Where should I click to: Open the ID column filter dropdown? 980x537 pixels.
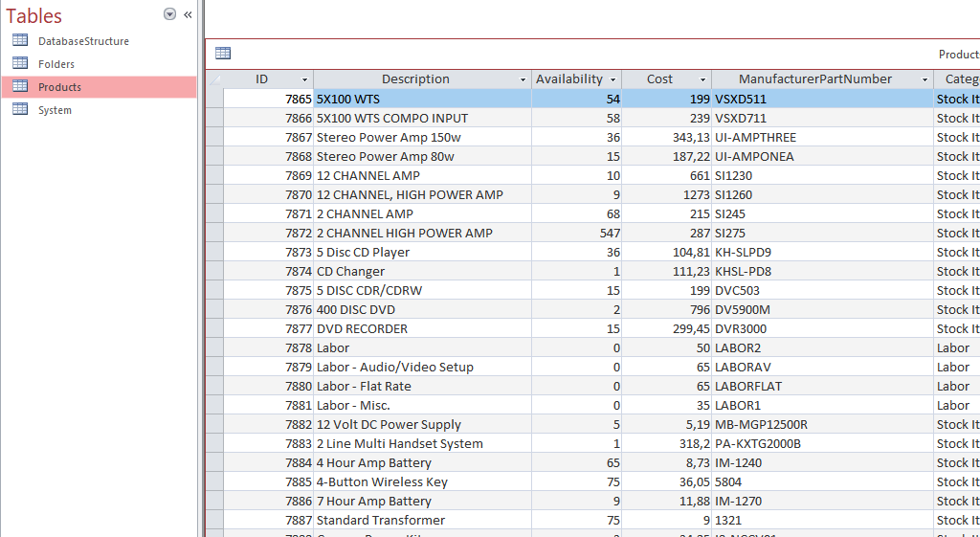(304, 79)
